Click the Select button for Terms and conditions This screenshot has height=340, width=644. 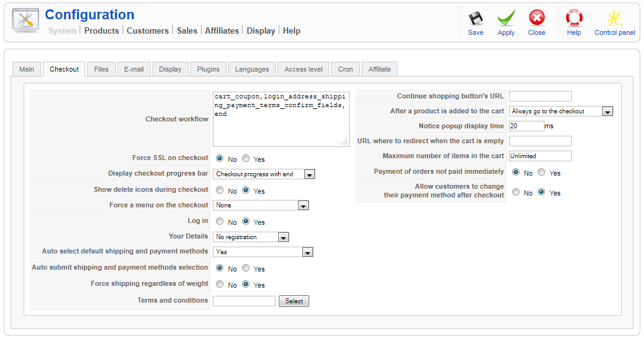[x=294, y=301]
